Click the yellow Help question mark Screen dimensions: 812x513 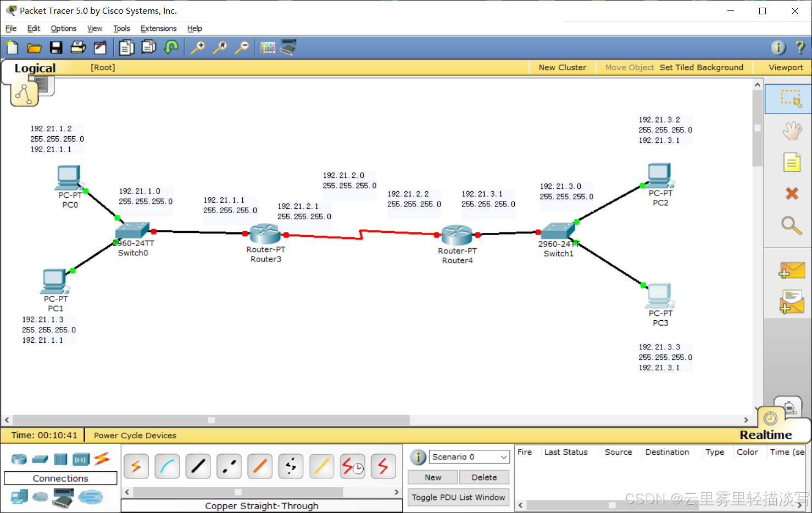(800, 48)
